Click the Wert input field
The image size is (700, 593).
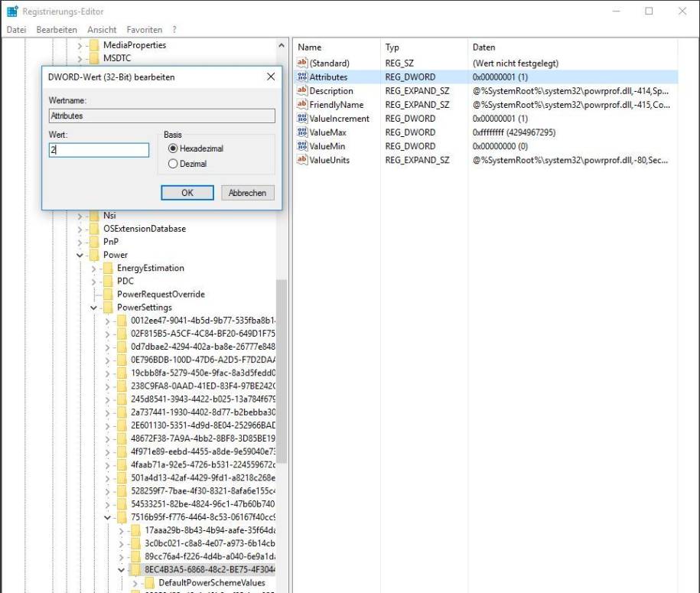click(x=99, y=151)
